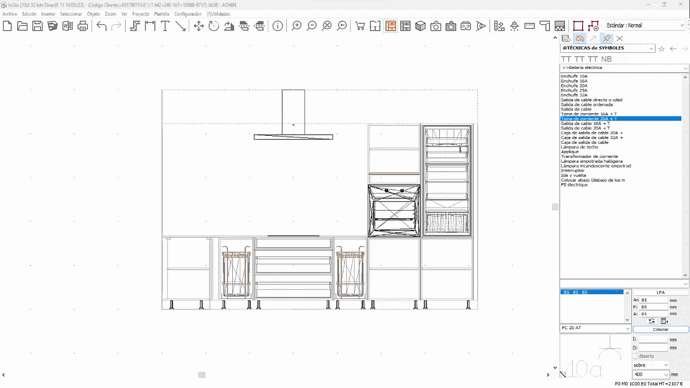
Task: Click the Print icon in toolbar
Action: coord(82,26)
